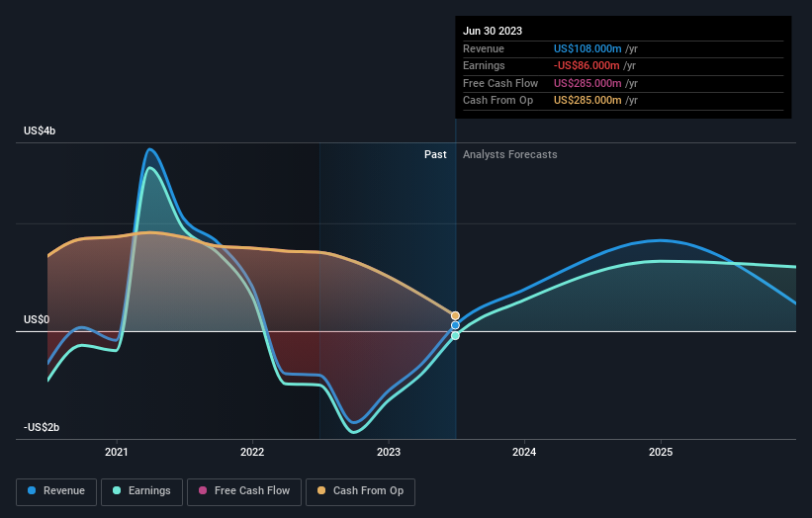Click the US$4b y-axis label

40,130
